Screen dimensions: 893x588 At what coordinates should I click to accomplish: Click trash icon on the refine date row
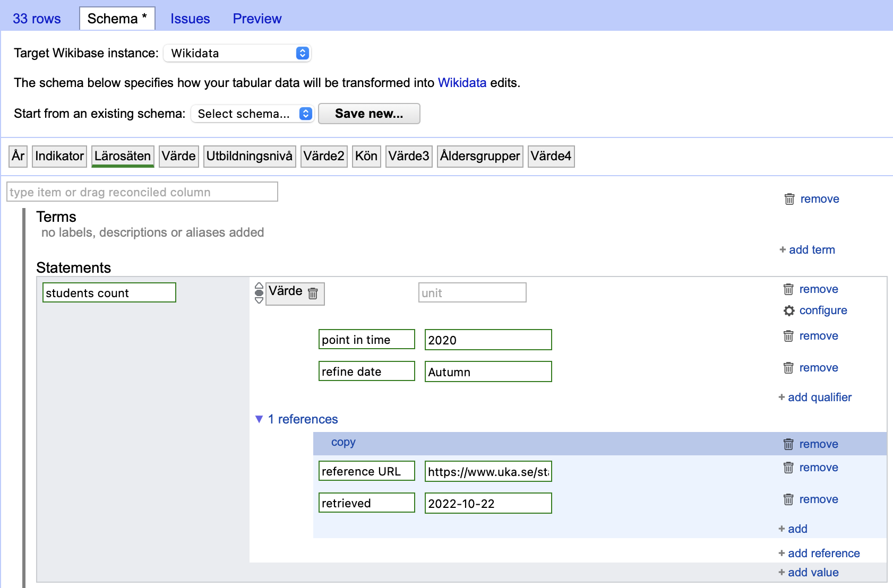pos(788,368)
